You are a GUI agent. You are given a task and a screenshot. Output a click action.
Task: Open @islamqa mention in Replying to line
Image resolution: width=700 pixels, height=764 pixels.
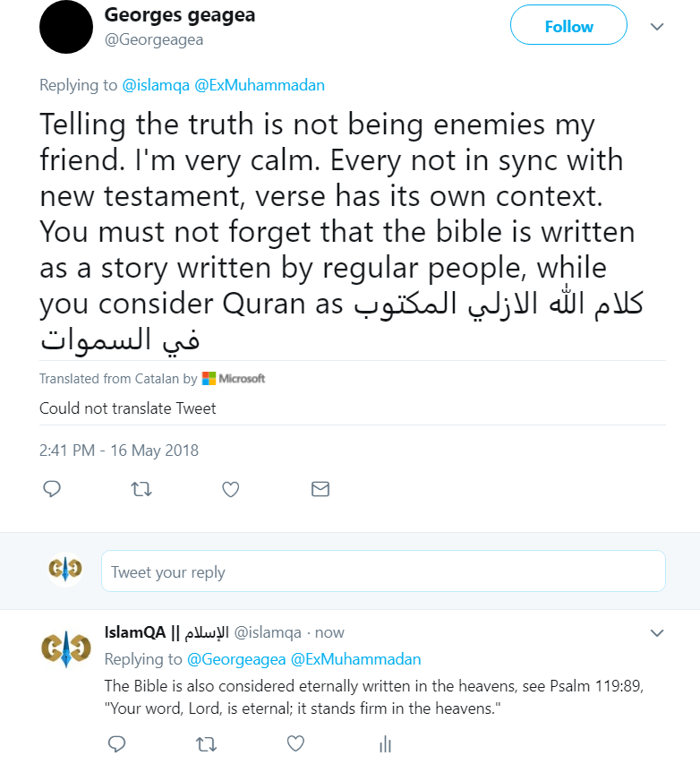tap(156, 85)
